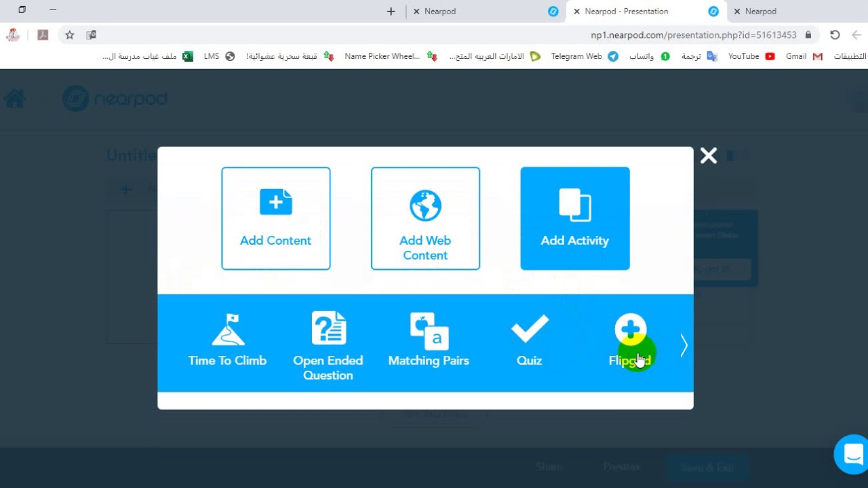
Task: Click the Add Activity card
Action: coord(575,218)
